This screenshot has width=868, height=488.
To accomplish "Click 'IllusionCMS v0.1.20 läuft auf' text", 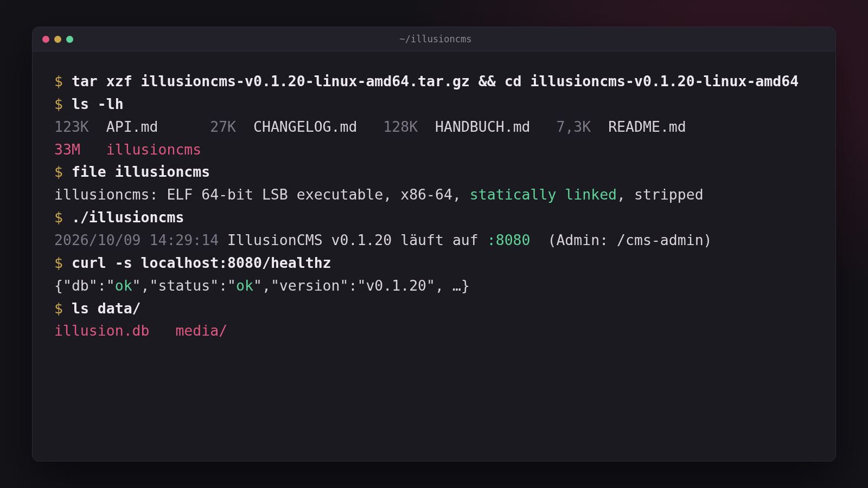I will tap(353, 240).
